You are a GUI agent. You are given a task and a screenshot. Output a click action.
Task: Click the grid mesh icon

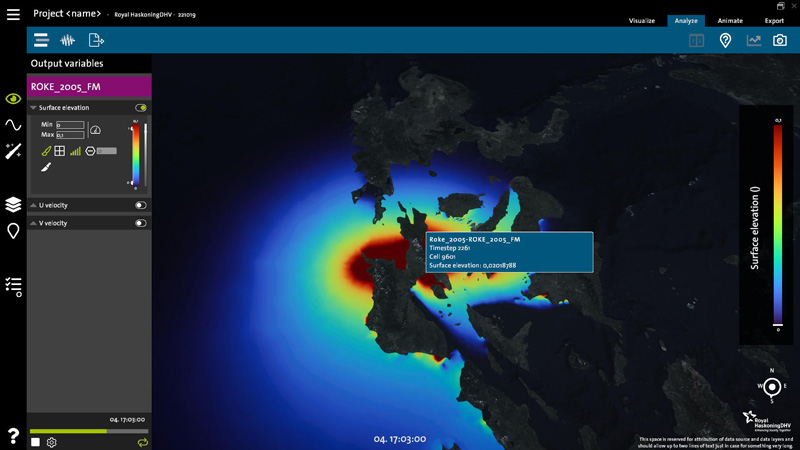tap(60, 151)
